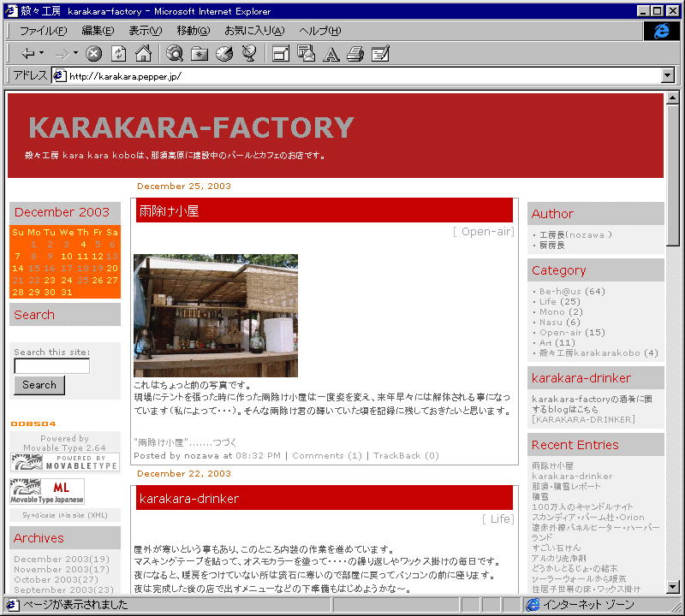Go back with the Back arrow button
685x616 pixels.
click(x=28, y=54)
